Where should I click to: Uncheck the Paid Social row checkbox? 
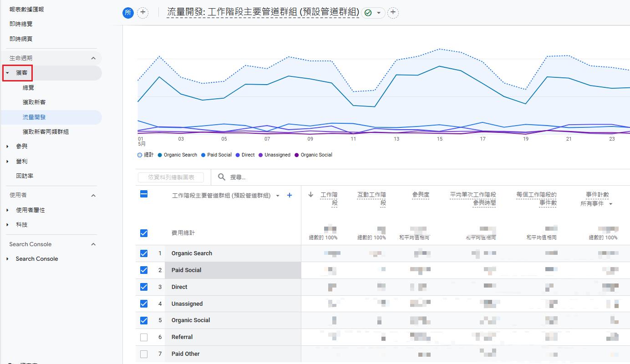click(x=144, y=270)
